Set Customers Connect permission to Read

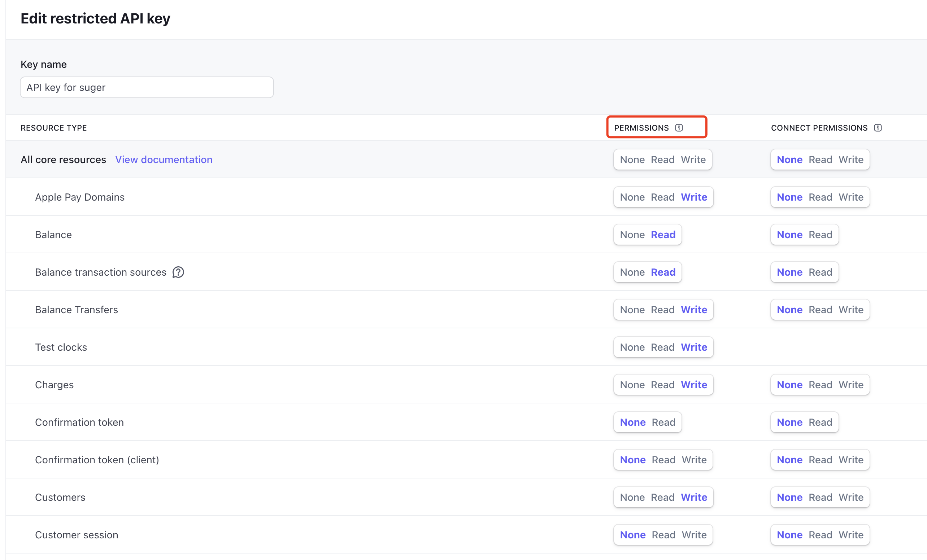tap(820, 497)
